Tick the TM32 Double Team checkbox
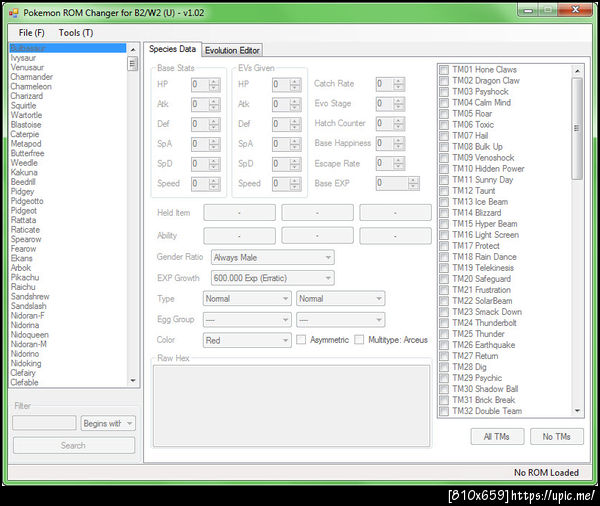The image size is (600, 506). 444,411
